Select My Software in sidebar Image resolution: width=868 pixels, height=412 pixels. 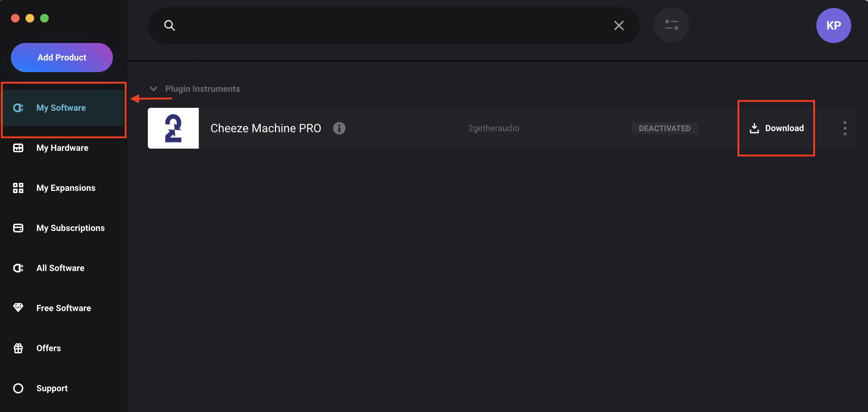click(61, 108)
